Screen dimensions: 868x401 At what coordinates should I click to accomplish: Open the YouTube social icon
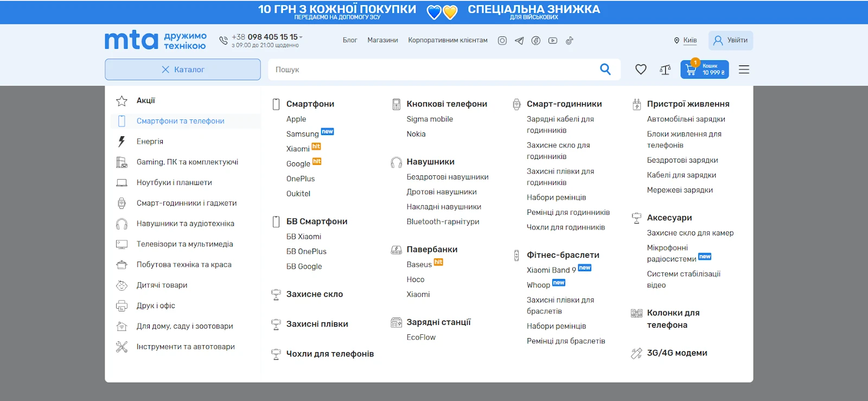pos(553,41)
